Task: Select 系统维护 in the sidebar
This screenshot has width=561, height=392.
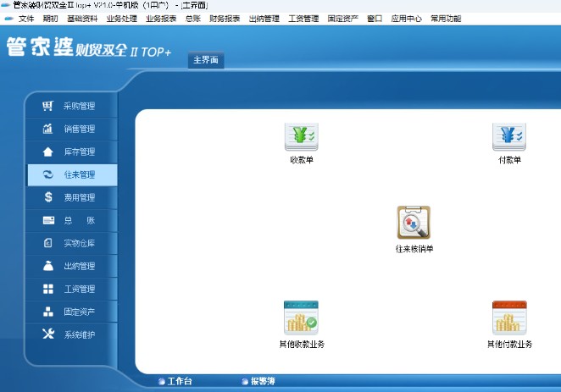Action: coord(72,334)
